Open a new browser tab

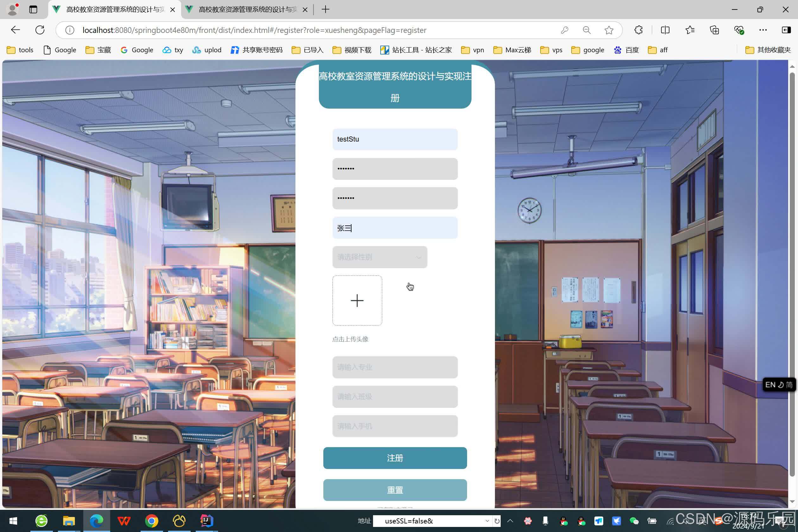tap(325, 9)
